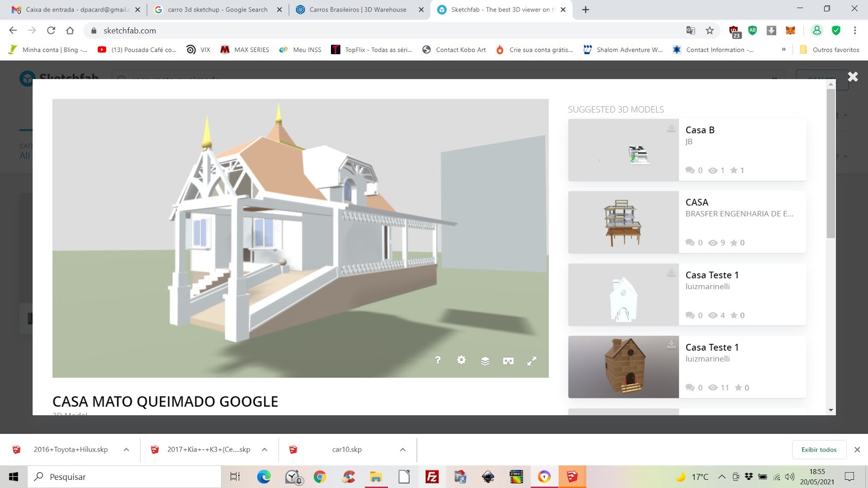Open author luizmarinelli on the white house card
Viewport: 868px width, 488px height.
(x=707, y=286)
